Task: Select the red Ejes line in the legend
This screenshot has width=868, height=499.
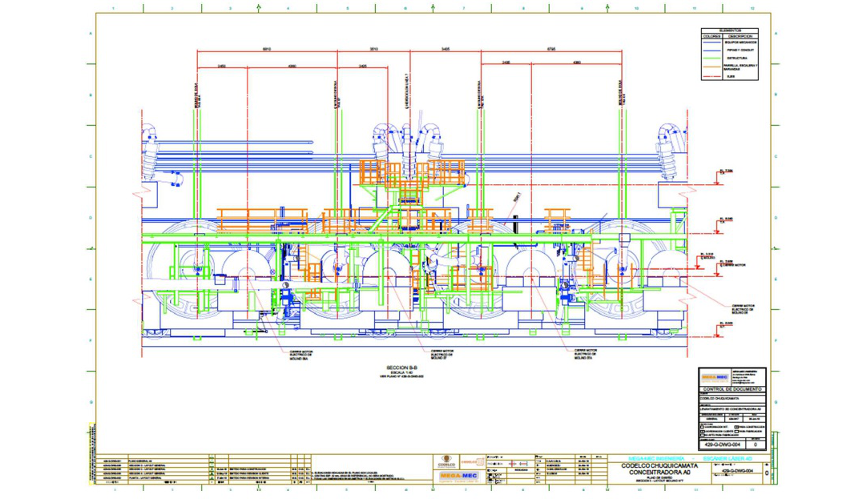Action: coord(712,76)
